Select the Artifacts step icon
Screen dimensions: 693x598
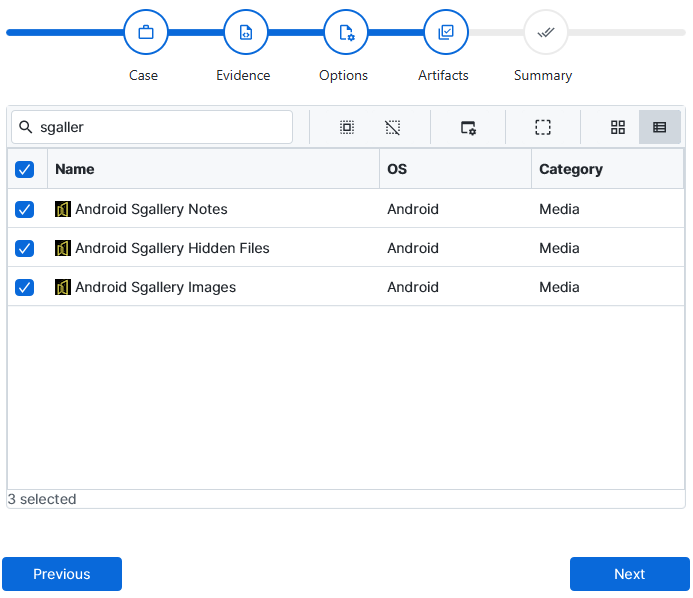(x=446, y=32)
